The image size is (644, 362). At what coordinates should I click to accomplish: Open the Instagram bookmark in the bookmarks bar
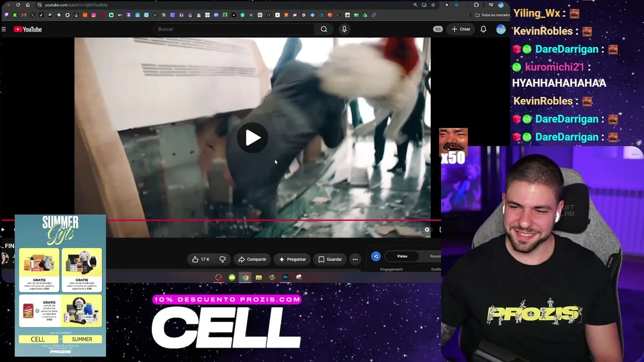pyautogui.click(x=94, y=15)
